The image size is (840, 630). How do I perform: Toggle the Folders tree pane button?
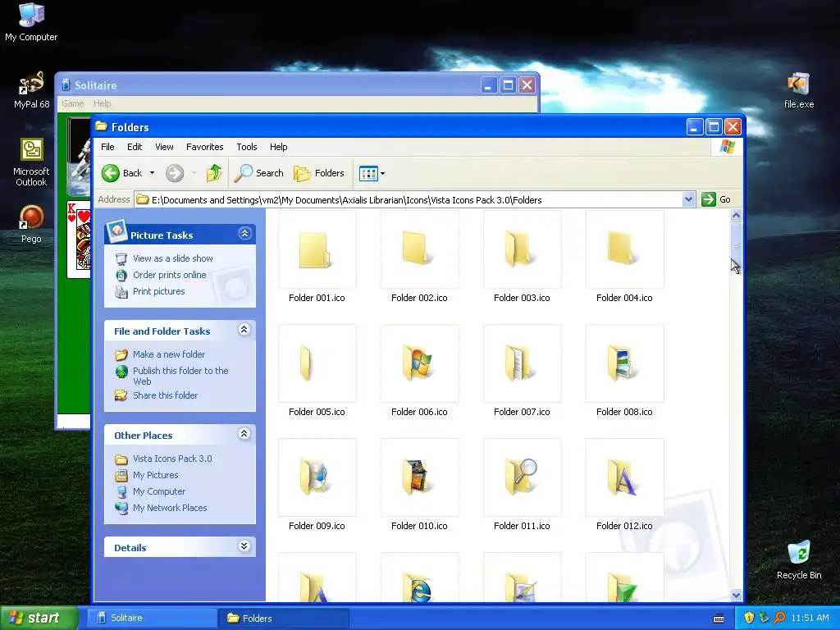click(319, 173)
